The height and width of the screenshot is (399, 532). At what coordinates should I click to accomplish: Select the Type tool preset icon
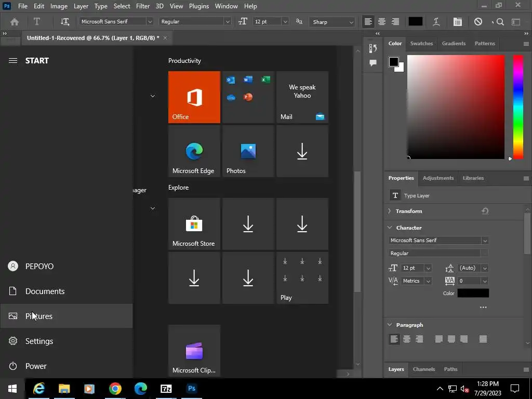pos(37,22)
